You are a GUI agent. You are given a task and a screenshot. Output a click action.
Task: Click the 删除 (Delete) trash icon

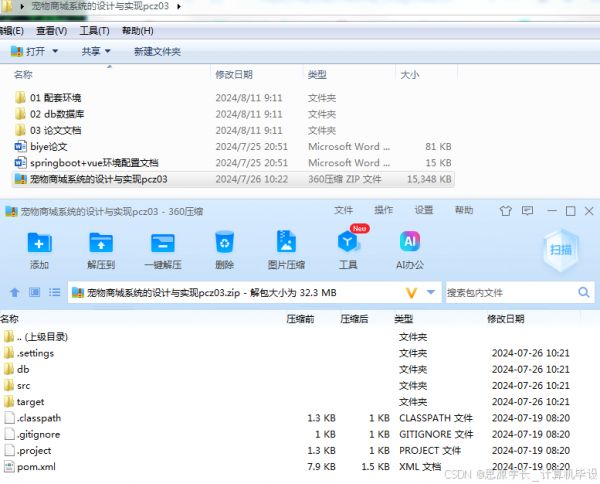point(225,242)
